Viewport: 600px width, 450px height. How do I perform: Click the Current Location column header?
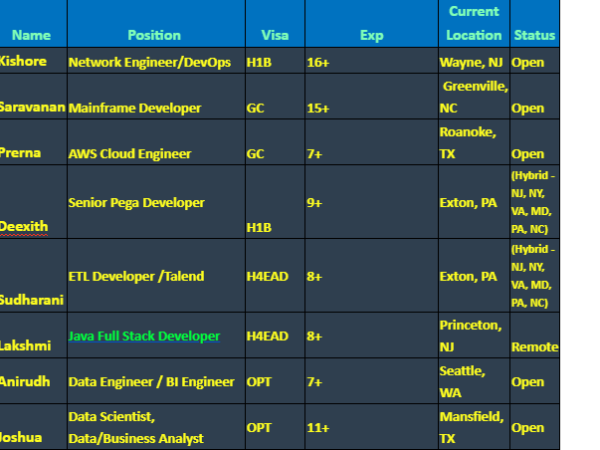click(474, 24)
